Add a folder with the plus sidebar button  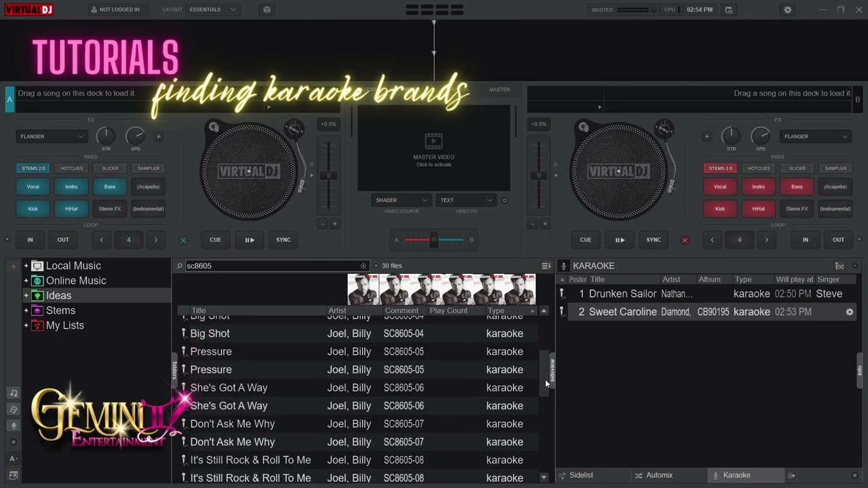pyautogui.click(x=13, y=266)
